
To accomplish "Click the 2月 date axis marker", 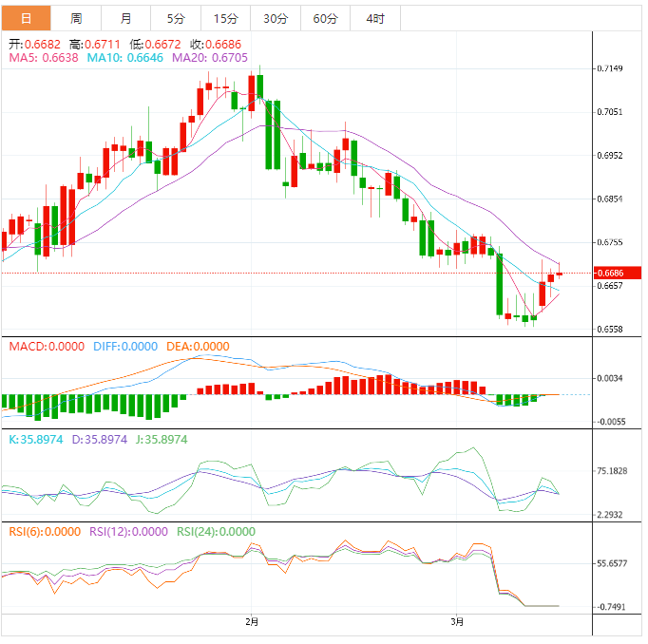I will pyautogui.click(x=252, y=622).
